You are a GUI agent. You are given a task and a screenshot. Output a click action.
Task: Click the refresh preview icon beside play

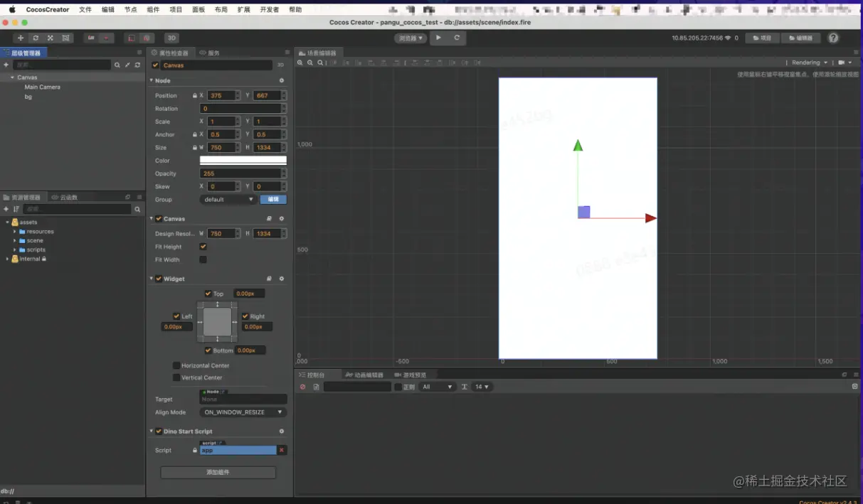457,38
